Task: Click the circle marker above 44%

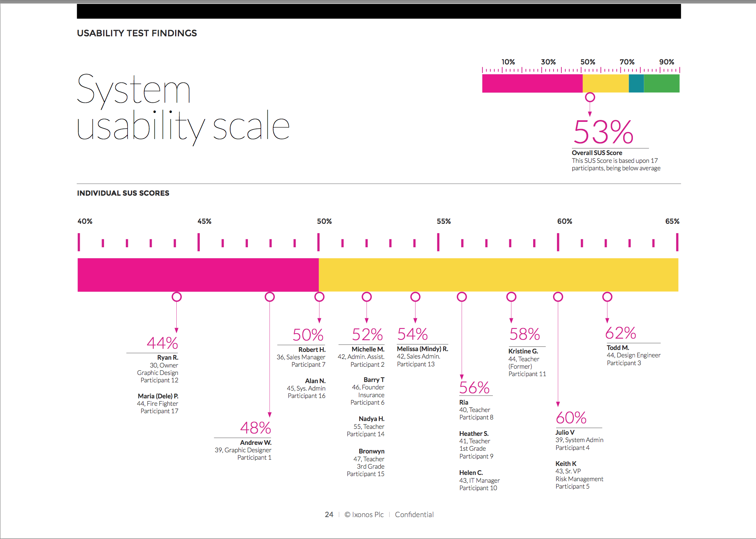Action: 177,297
